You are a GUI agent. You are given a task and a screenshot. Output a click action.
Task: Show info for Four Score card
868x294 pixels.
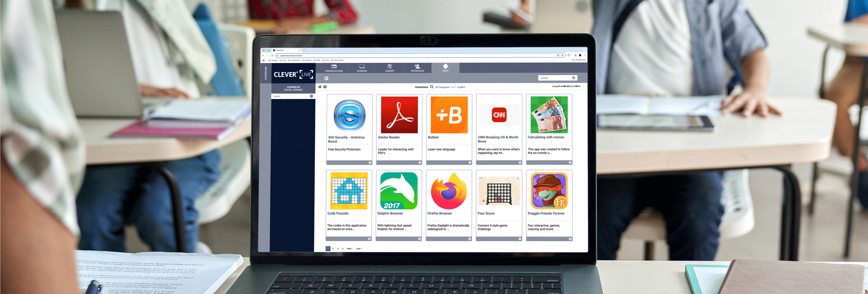pos(520,239)
